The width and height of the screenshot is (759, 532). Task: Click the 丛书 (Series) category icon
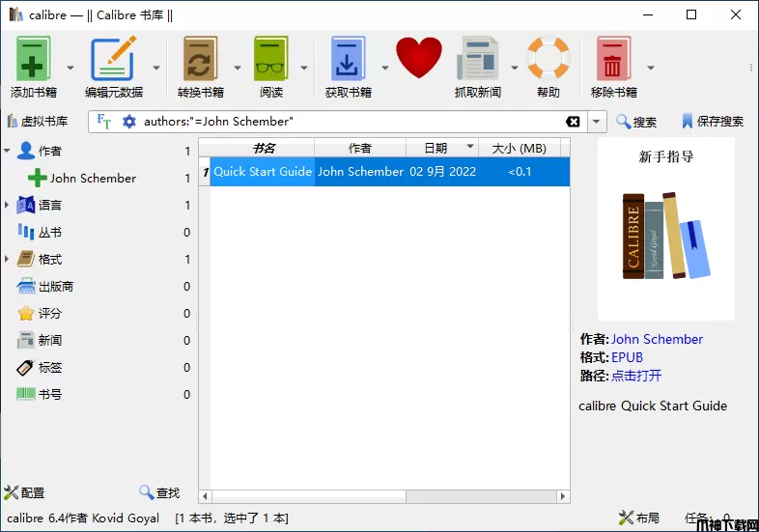pos(26,232)
